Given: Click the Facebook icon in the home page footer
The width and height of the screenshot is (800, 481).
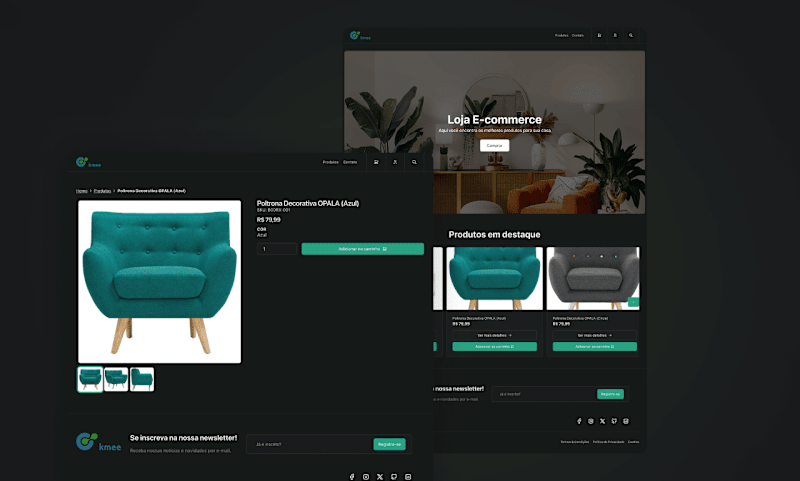Looking at the screenshot, I should click(579, 421).
